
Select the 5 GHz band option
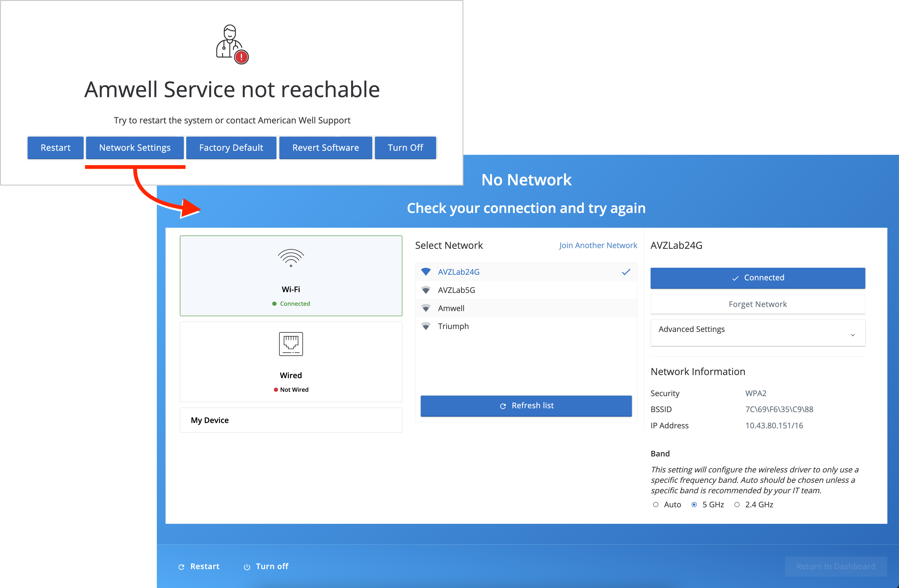pyautogui.click(x=694, y=505)
